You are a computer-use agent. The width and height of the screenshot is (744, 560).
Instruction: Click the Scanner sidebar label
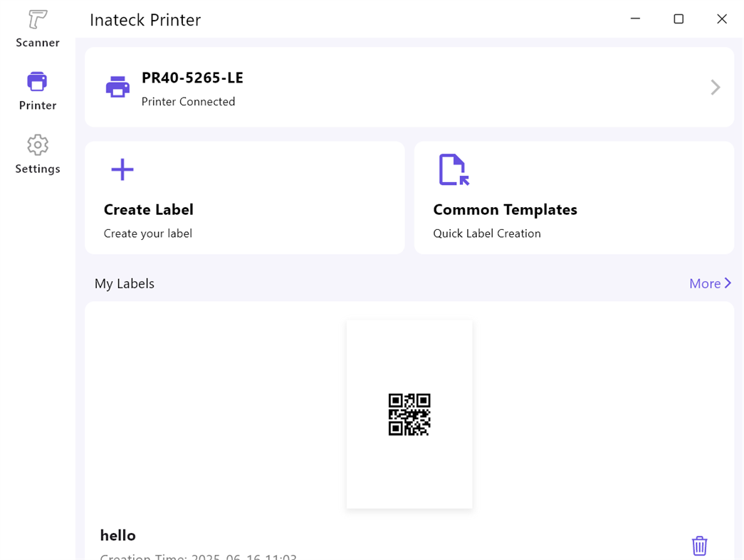(x=38, y=43)
